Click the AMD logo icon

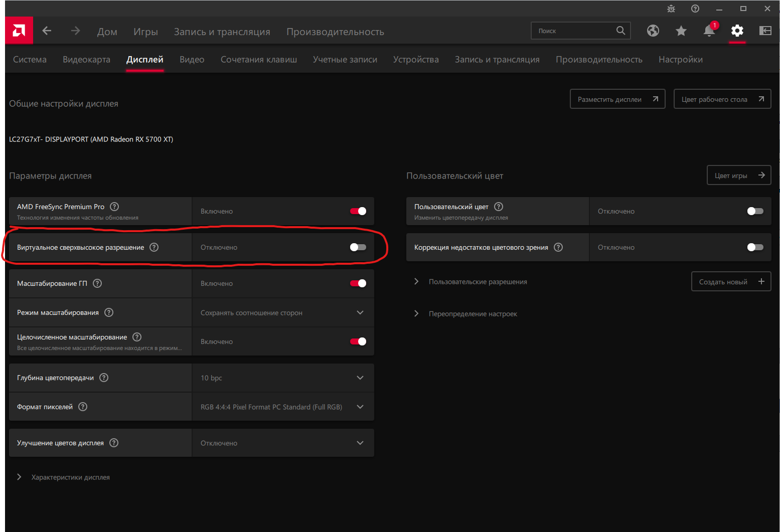tap(19, 31)
